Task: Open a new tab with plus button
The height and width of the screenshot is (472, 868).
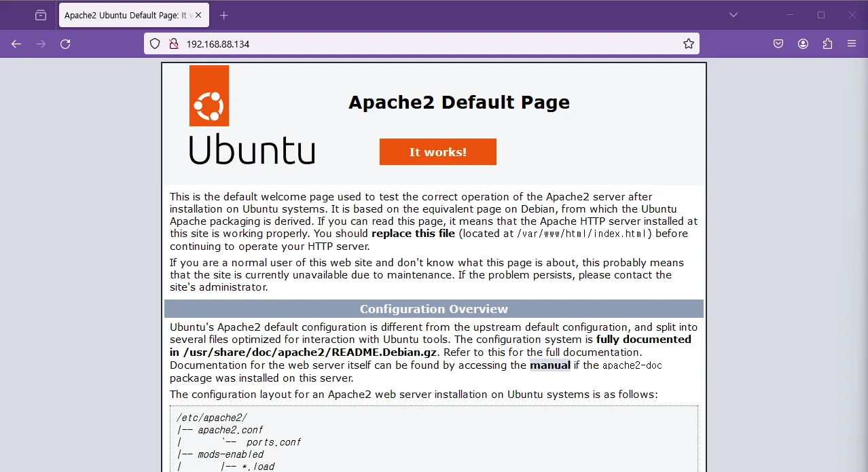Action: click(224, 15)
